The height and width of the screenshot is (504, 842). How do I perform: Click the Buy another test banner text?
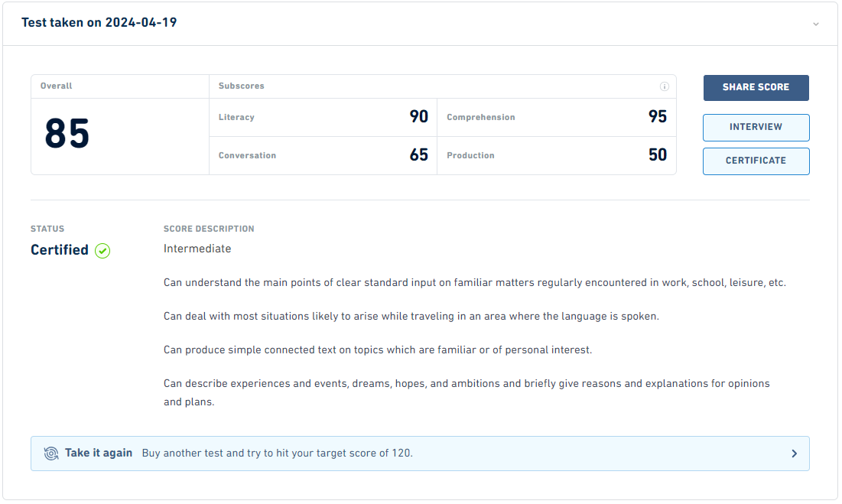click(277, 453)
